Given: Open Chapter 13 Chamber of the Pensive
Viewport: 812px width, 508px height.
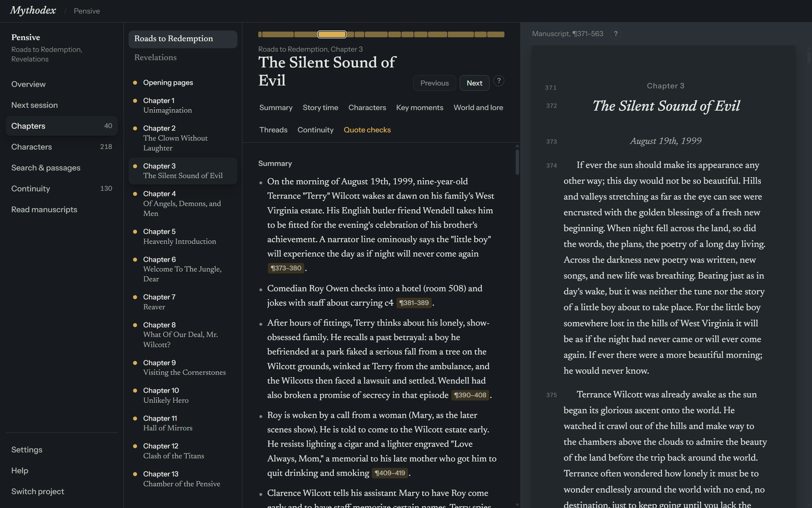Looking at the screenshot, I should (183, 479).
